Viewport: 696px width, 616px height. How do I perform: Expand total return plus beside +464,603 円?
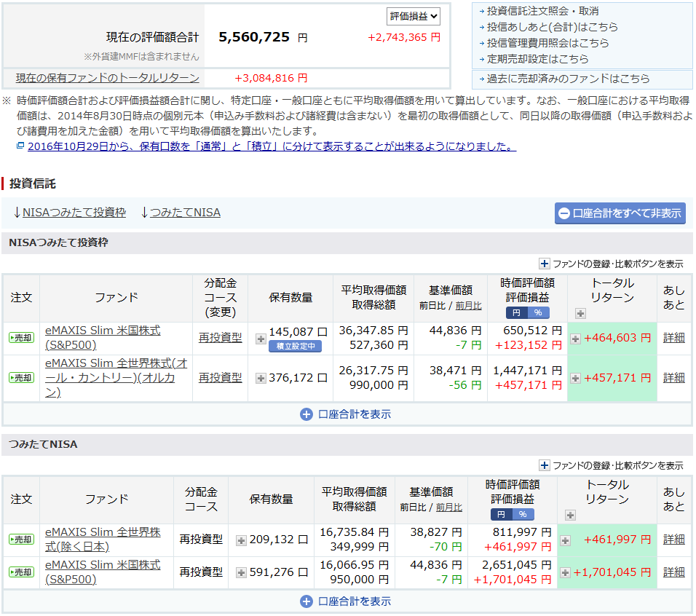(575, 339)
